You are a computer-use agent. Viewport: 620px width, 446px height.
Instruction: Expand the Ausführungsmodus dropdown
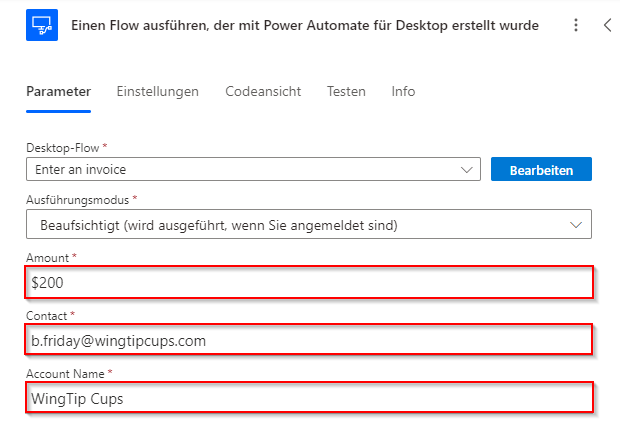coord(309,224)
